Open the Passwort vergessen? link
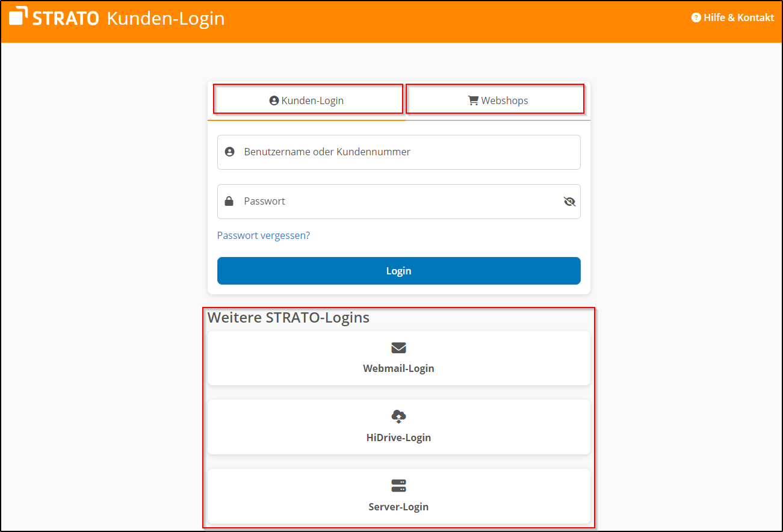The width and height of the screenshot is (783, 532). point(264,235)
